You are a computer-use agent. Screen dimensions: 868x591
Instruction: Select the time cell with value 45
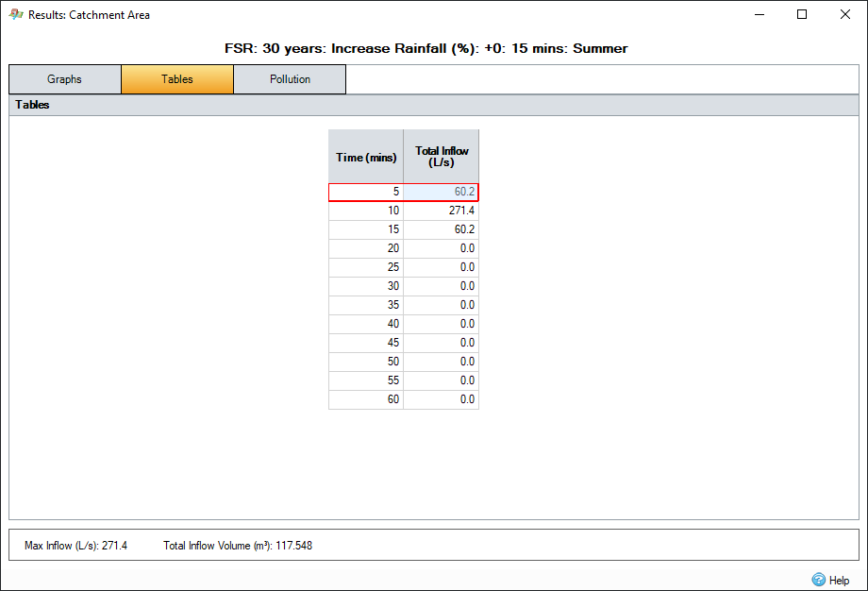point(366,343)
